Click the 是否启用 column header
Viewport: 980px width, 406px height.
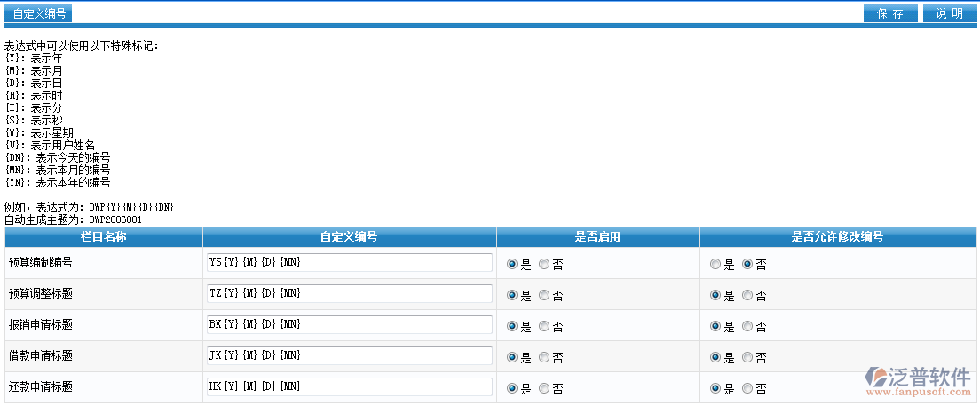(x=598, y=237)
